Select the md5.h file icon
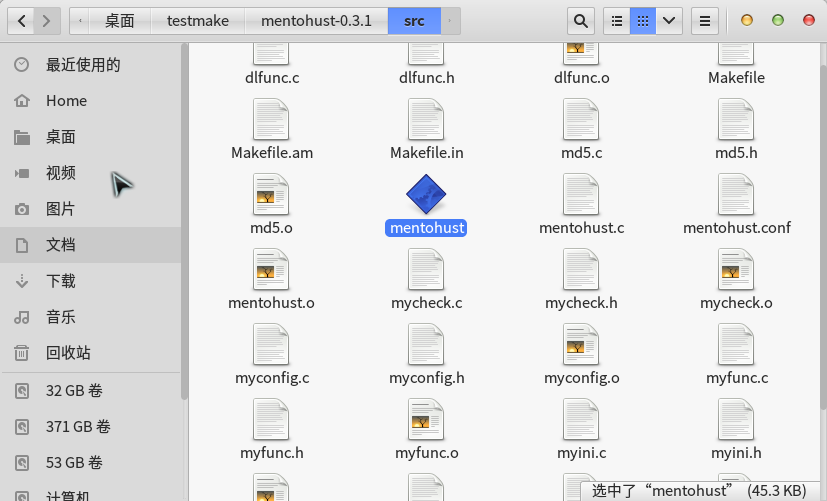Viewport: 827px width, 501px height. pos(736,119)
